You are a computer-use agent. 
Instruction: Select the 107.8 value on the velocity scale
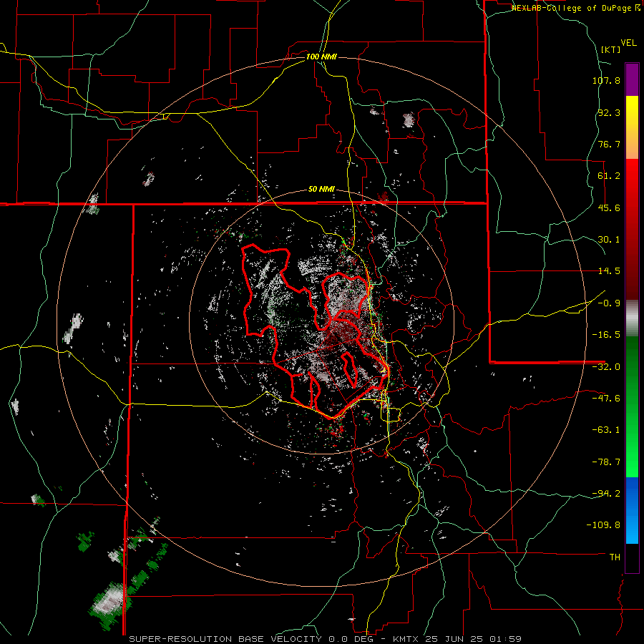tap(606, 80)
